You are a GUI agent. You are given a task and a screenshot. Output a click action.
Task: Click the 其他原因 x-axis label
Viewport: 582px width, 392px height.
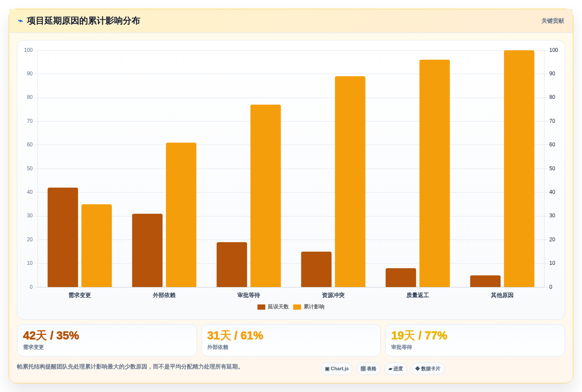(x=502, y=295)
